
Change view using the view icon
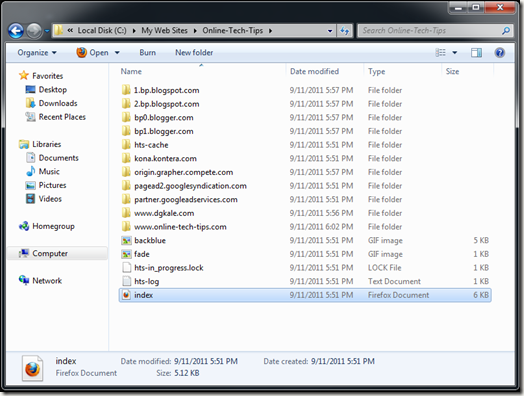pyautogui.click(x=440, y=52)
